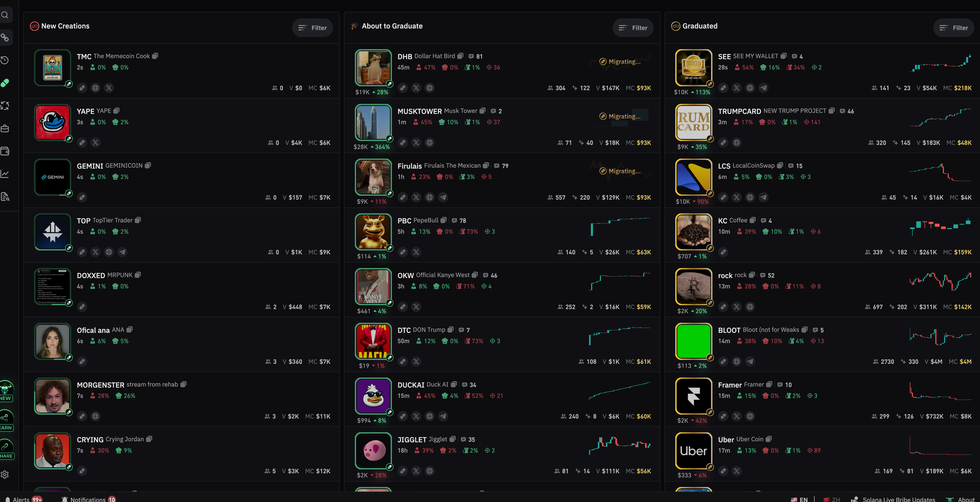Expand the About to Graduate Filter

click(x=633, y=28)
